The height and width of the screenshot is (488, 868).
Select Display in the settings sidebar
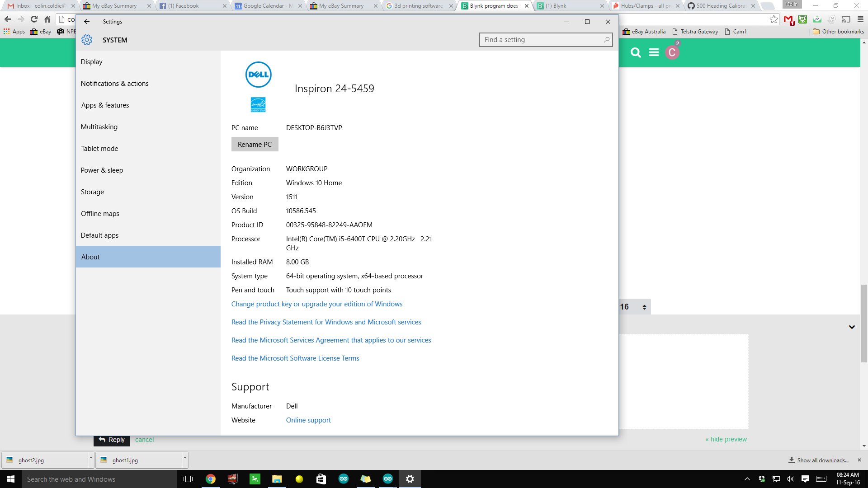pos(148,62)
